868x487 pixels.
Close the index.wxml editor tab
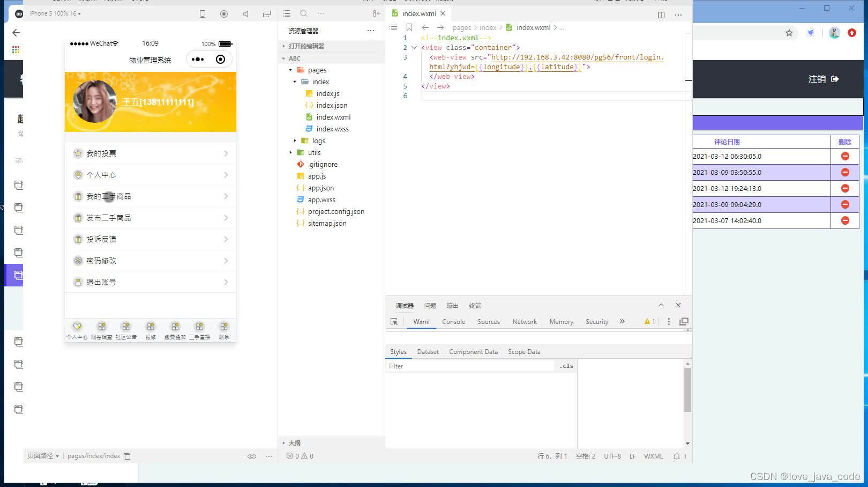[443, 14]
